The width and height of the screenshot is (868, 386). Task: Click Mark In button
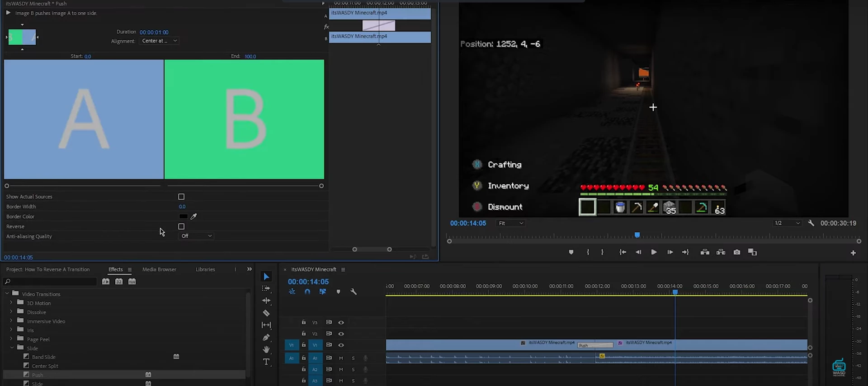[588, 252]
